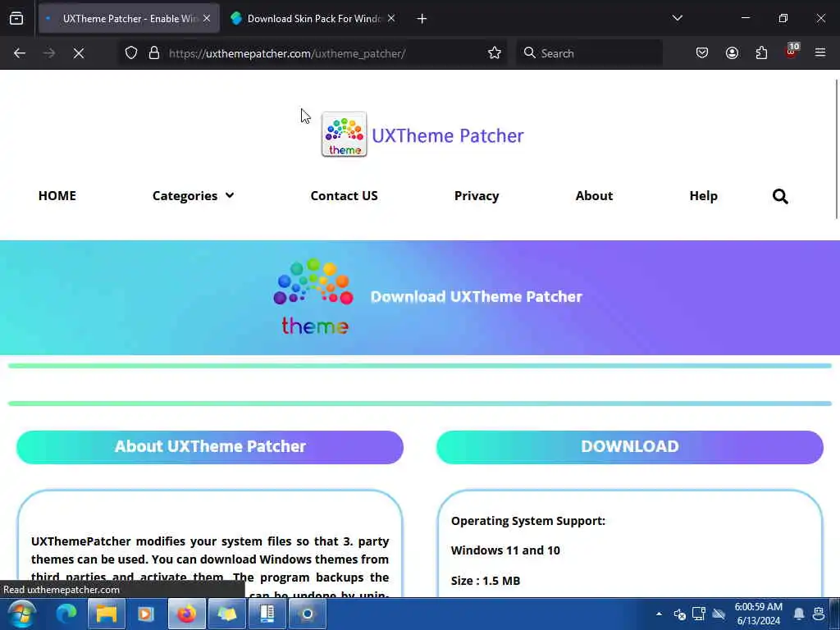Viewport: 840px width, 630px height.
Task: Select the UXTheme Patcher tab
Action: pos(129,19)
